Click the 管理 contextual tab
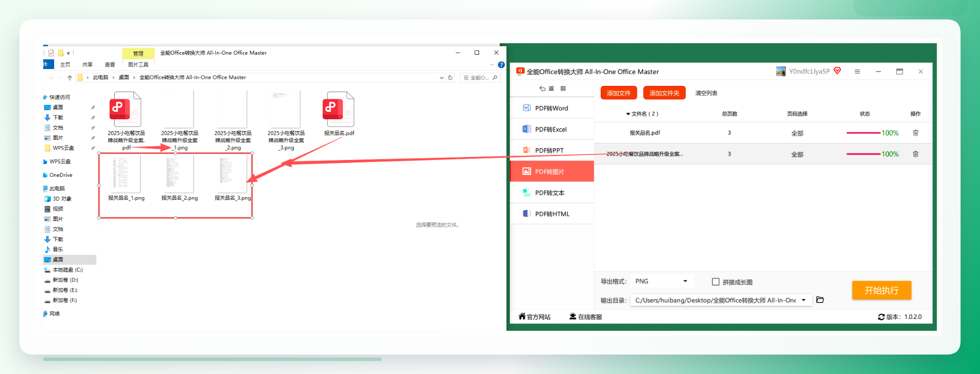The width and height of the screenshot is (980, 374). pos(138,53)
